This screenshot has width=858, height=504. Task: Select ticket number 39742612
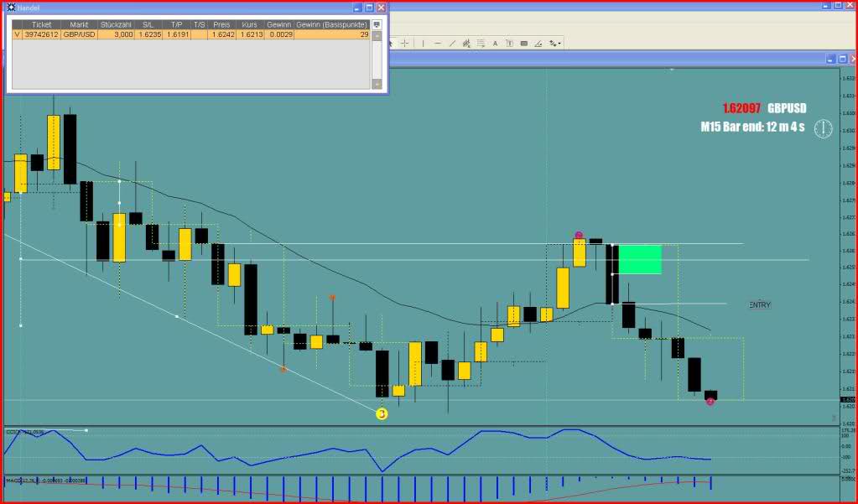[x=41, y=34]
